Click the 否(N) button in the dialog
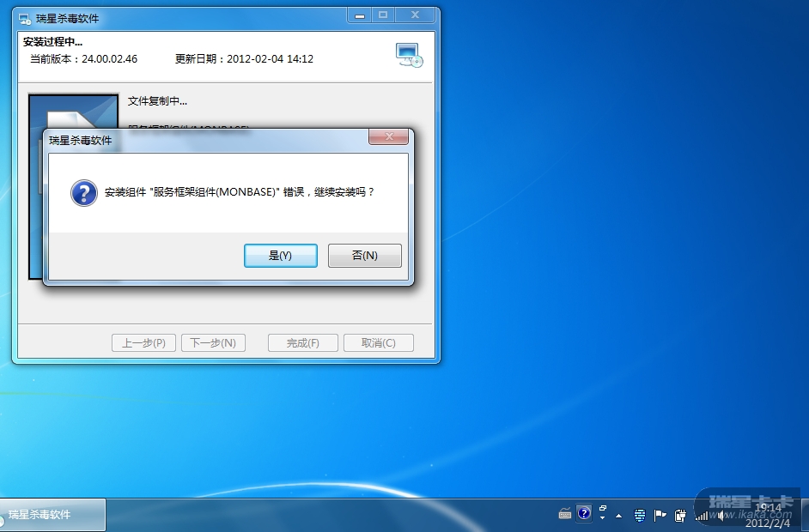 [x=365, y=255]
